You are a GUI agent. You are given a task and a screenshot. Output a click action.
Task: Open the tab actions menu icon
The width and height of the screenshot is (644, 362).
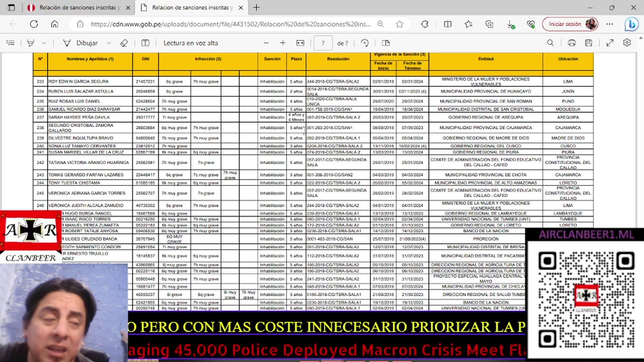point(12,8)
